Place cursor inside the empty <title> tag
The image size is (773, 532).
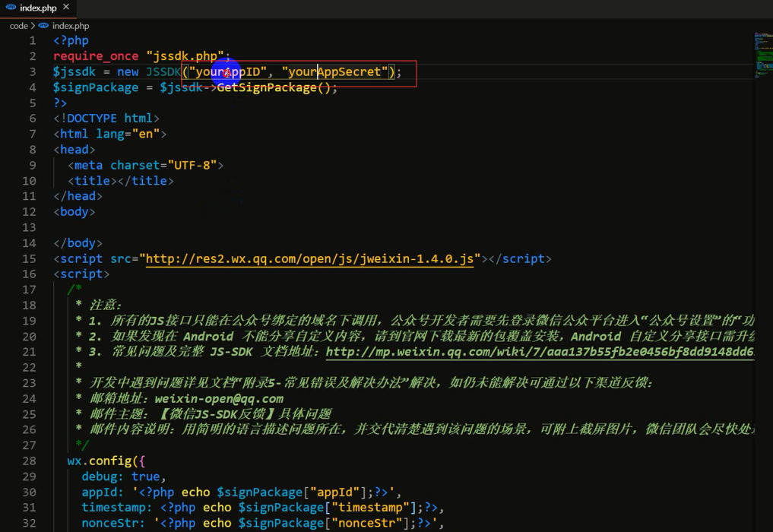pos(117,181)
